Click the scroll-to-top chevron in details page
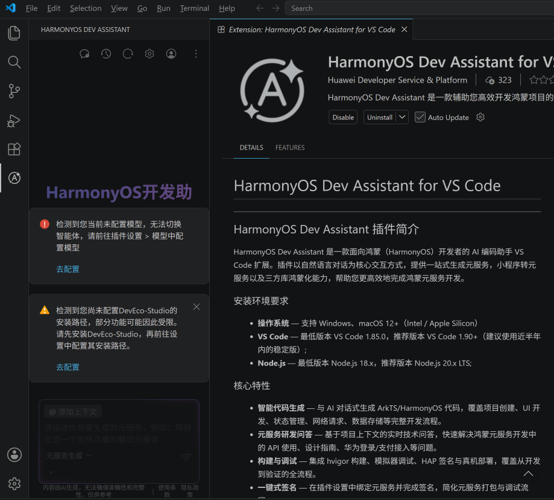Screen dimensions: 554x500 coord(528,473)
